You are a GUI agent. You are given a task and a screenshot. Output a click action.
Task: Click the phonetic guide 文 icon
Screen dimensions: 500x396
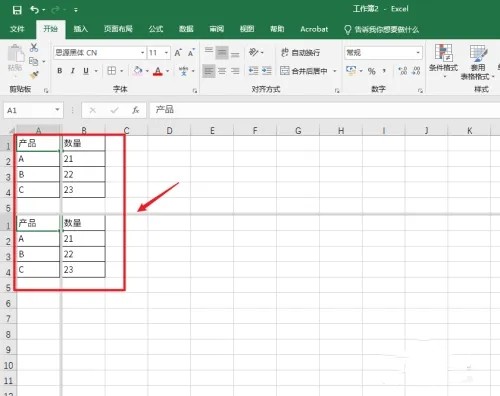[183, 71]
